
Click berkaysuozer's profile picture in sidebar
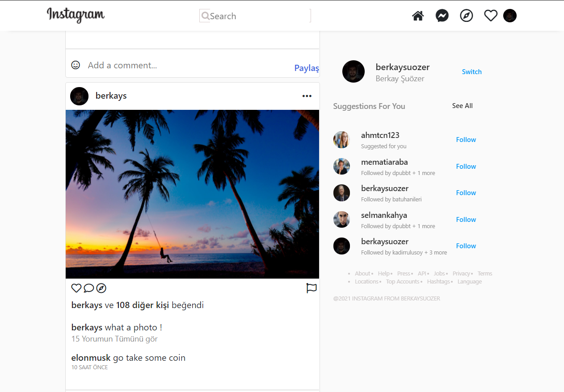[x=353, y=71]
